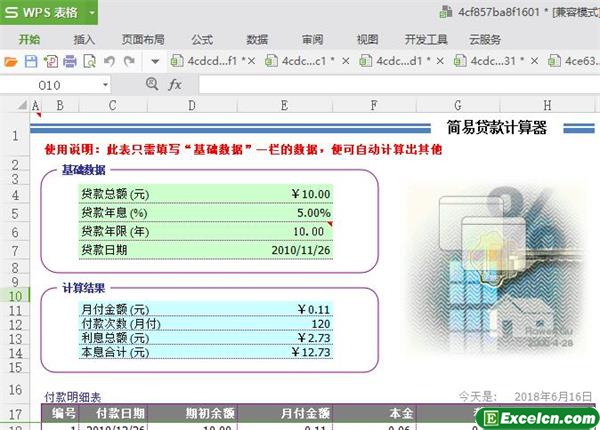Open the WPS 表格 application menu arrow
The height and width of the screenshot is (430, 600).
[92, 13]
